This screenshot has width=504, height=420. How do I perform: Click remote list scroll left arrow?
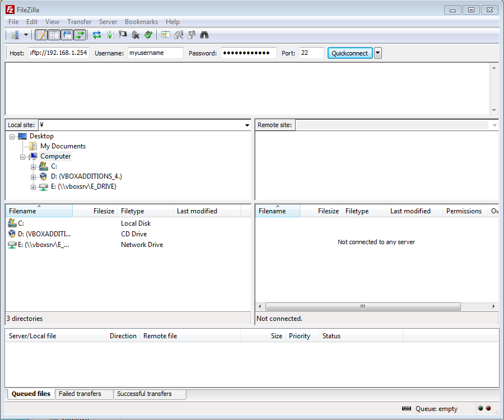(x=260, y=306)
